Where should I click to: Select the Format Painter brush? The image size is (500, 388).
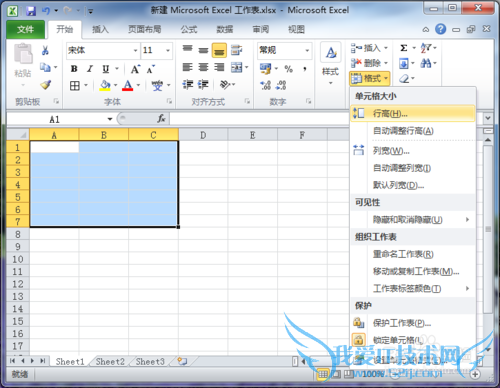click(x=45, y=85)
